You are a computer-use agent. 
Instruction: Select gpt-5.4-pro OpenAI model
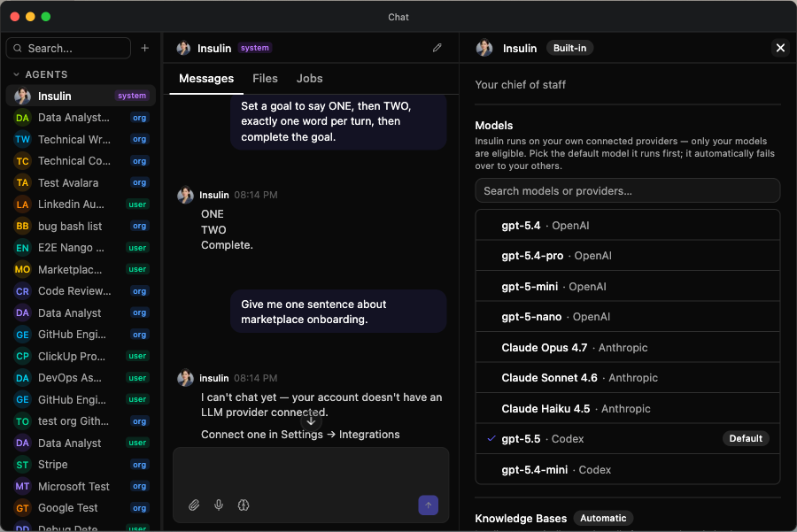627,256
